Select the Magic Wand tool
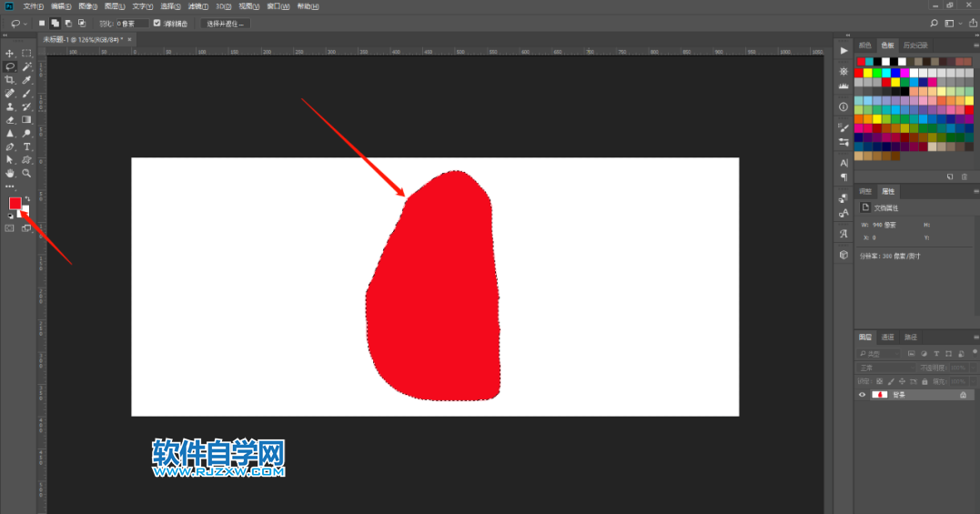The height and width of the screenshot is (514, 980). point(26,66)
